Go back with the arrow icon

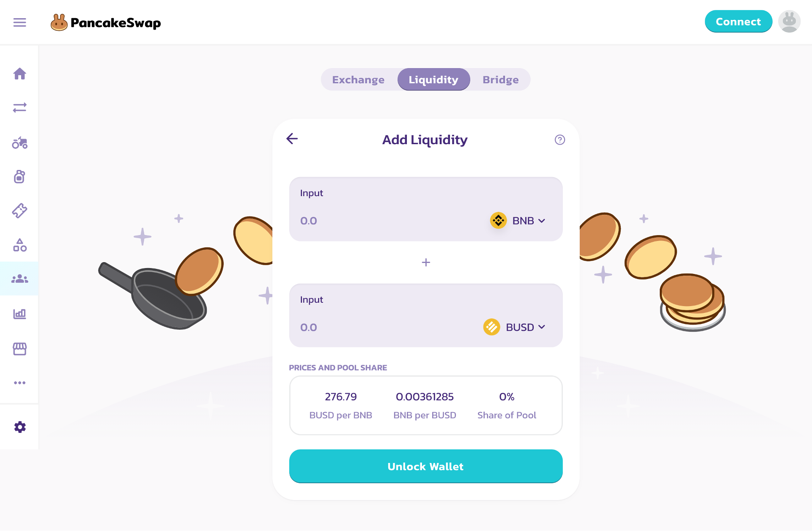292,139
